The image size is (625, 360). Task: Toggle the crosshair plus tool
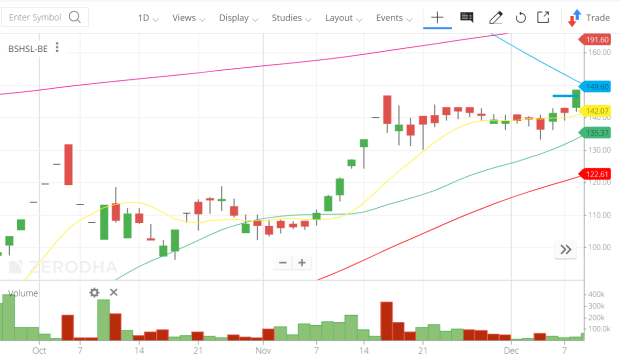click(x=437, y=18)
